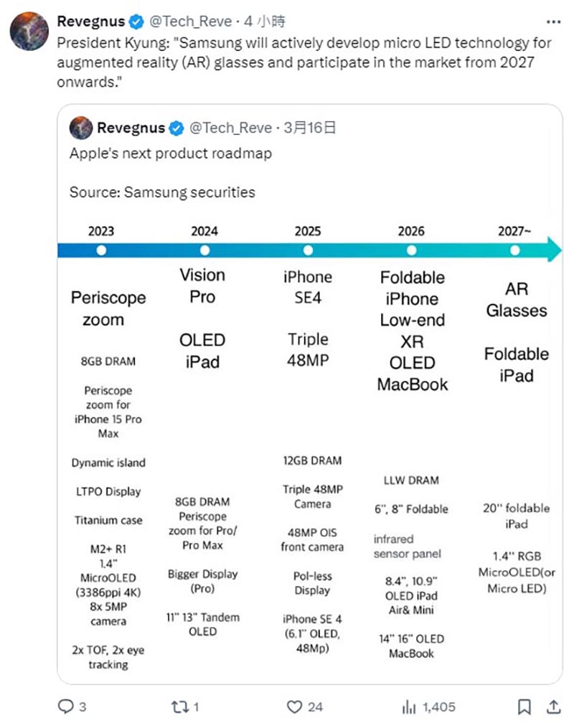Image resolution: width=574 pixels, height=728 pixels.
Task: Select the 2027~ timeline marker dot
Action: [x=514, y=250]
